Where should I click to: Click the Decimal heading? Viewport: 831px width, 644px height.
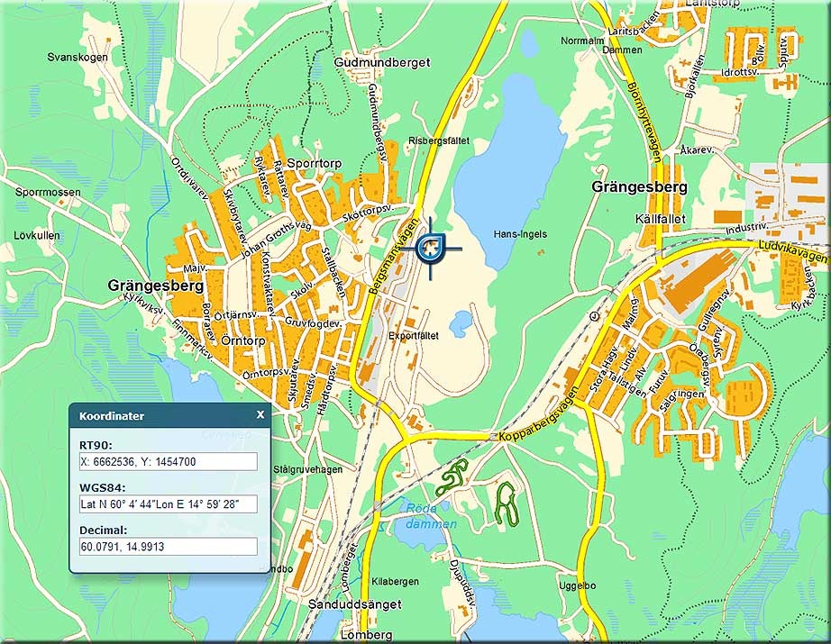103,531
